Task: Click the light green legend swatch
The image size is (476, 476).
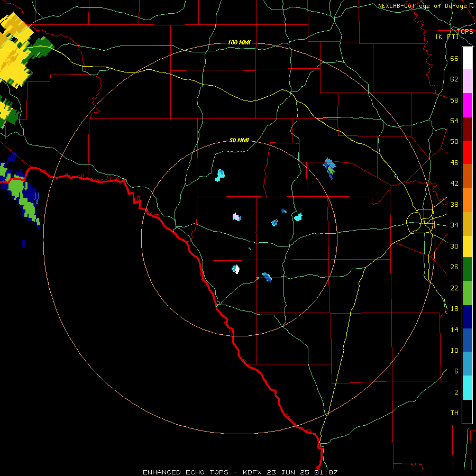Action: 467,293
